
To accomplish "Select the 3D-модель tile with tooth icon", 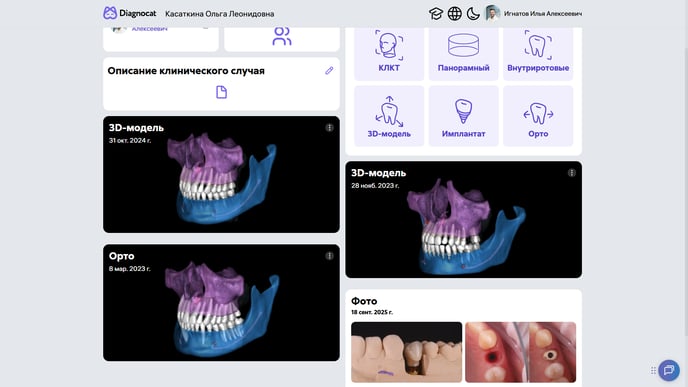I will tap(389, 116).
